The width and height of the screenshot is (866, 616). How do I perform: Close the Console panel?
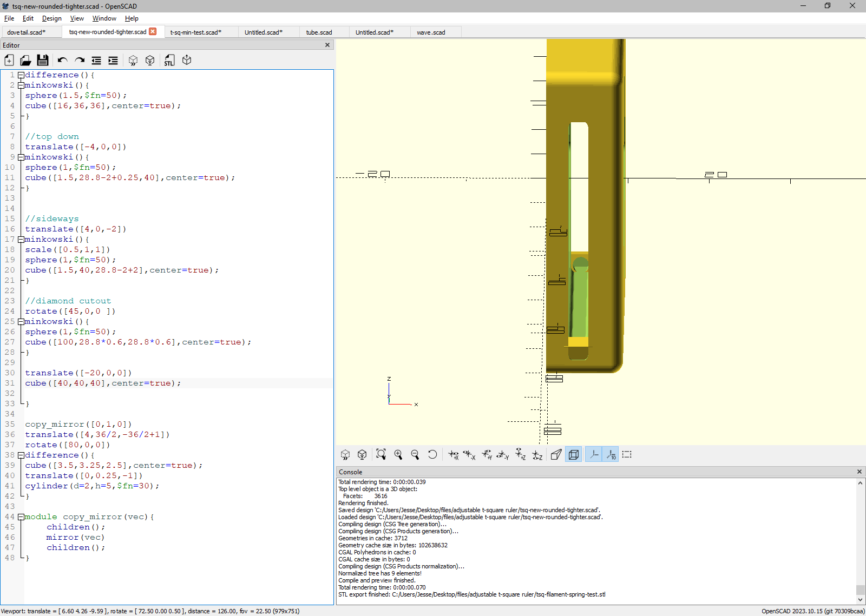pyautogui.click(x=859, y=472)
